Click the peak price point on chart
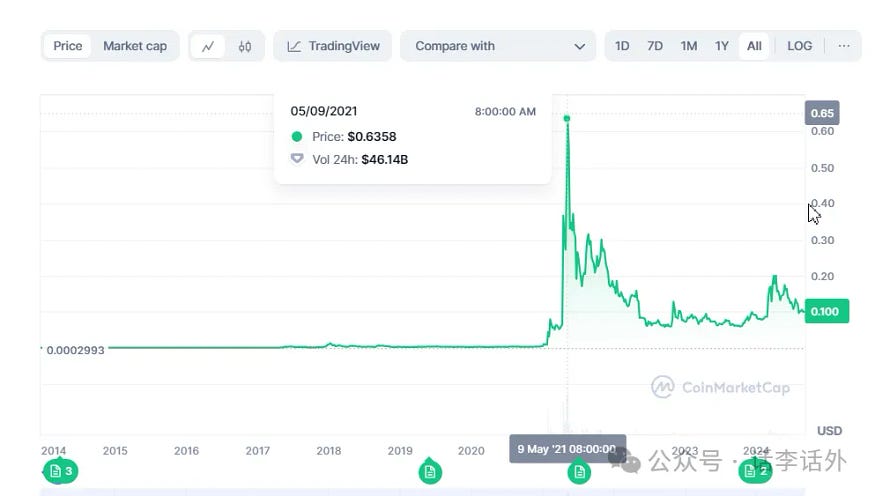Image resolution: width=875 pixels, height=496 pixels. coord(567,119)
